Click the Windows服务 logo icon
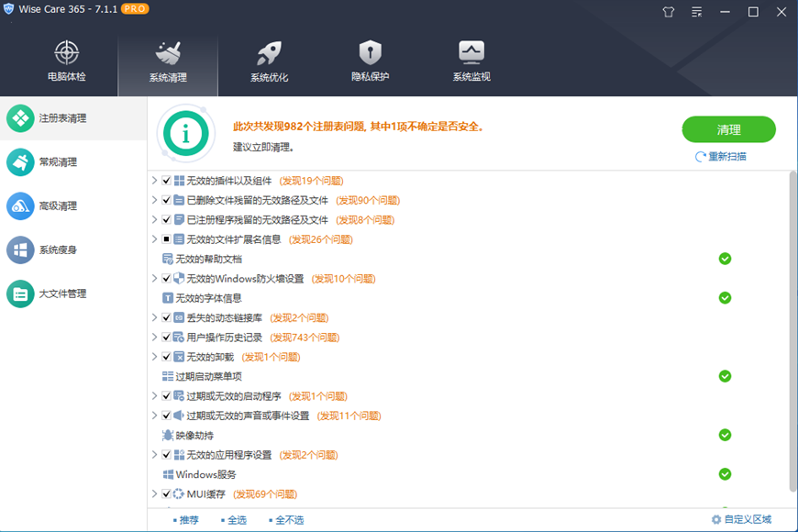 tap(168, 474)
